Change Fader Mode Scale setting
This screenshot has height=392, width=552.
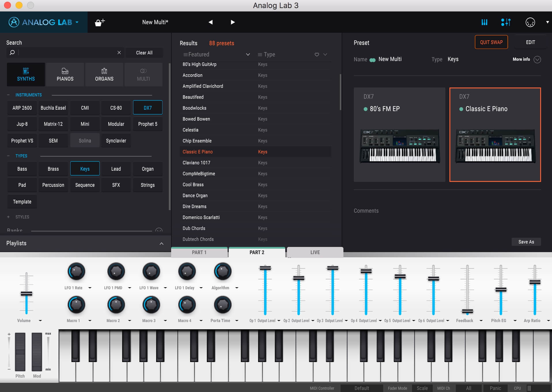pyautogui.click(x=422, y=388)
